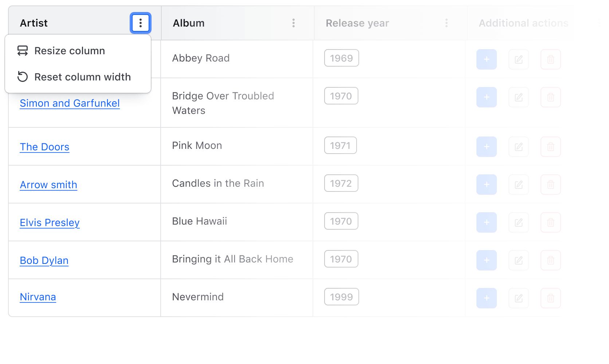Close the Artist column kebab menu

click(x=141, y=23)
